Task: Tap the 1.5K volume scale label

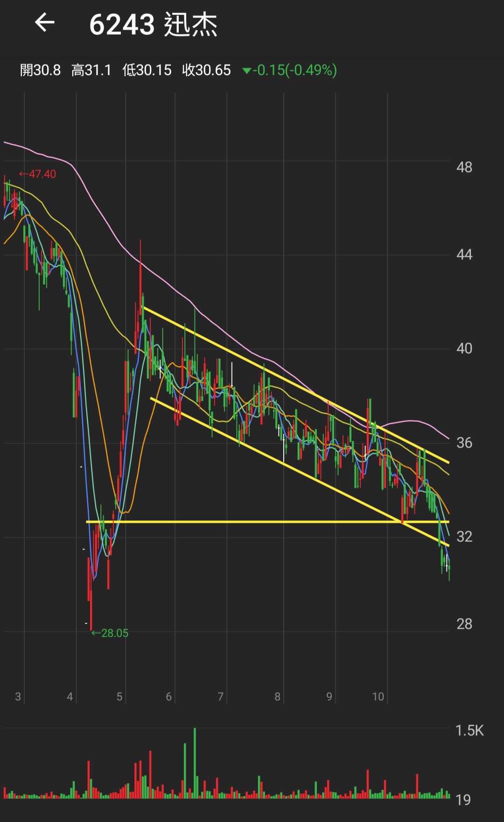Action: [x=469, y=730]
